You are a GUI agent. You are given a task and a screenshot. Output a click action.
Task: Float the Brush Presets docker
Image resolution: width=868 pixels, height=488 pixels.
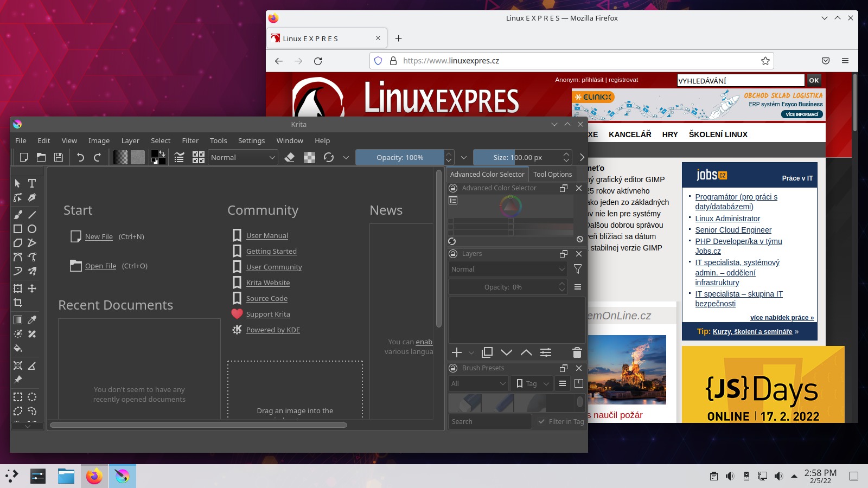564,368
